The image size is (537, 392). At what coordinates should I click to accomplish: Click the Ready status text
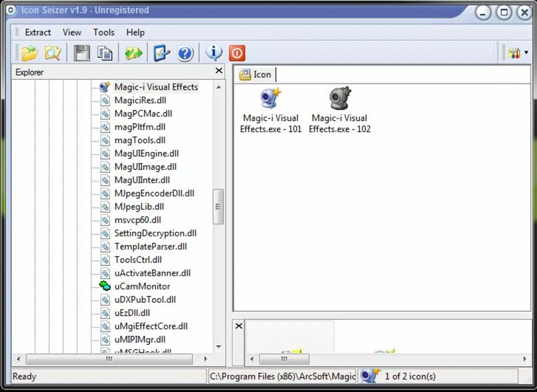coord(25,377)
